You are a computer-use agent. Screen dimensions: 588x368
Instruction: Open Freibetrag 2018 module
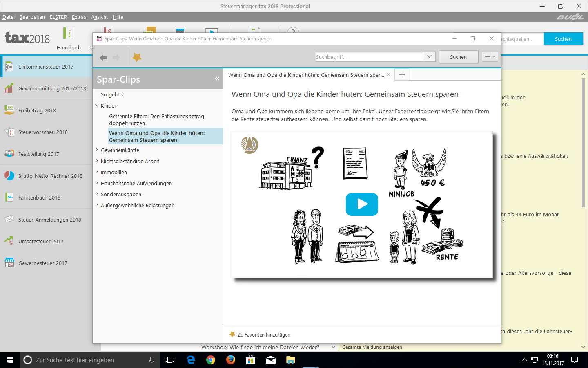click(x=46, y=110)
